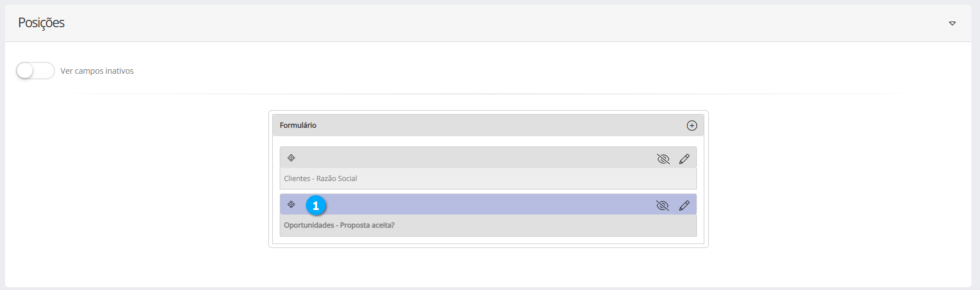
Task: Click the highlighted purple bar of Oportunidades field
Action: click(x=483, y=204)
